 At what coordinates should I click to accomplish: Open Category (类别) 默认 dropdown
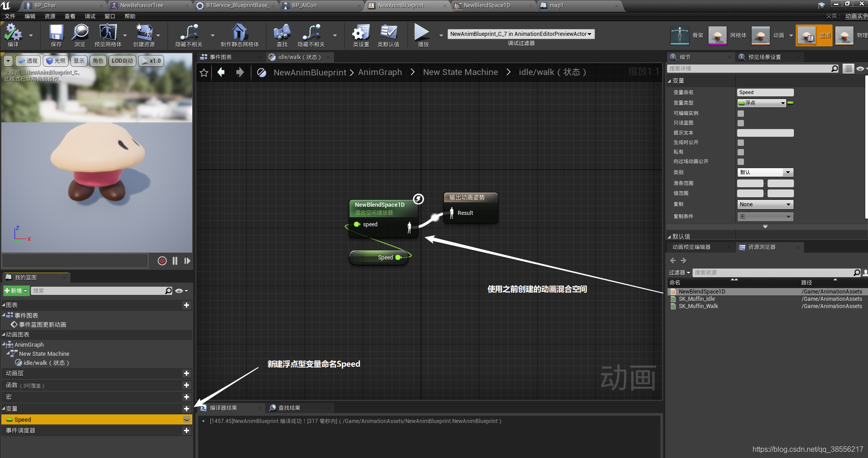click(765, 173)
